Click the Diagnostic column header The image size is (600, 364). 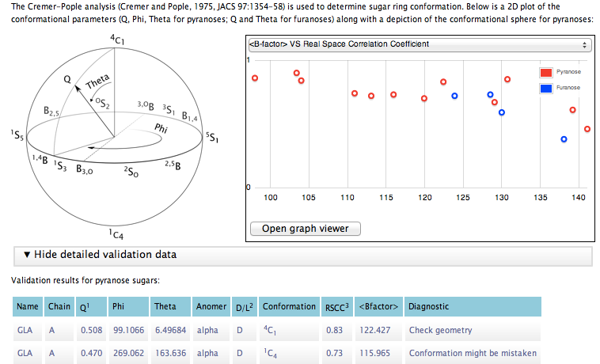[x=472, y=307]
